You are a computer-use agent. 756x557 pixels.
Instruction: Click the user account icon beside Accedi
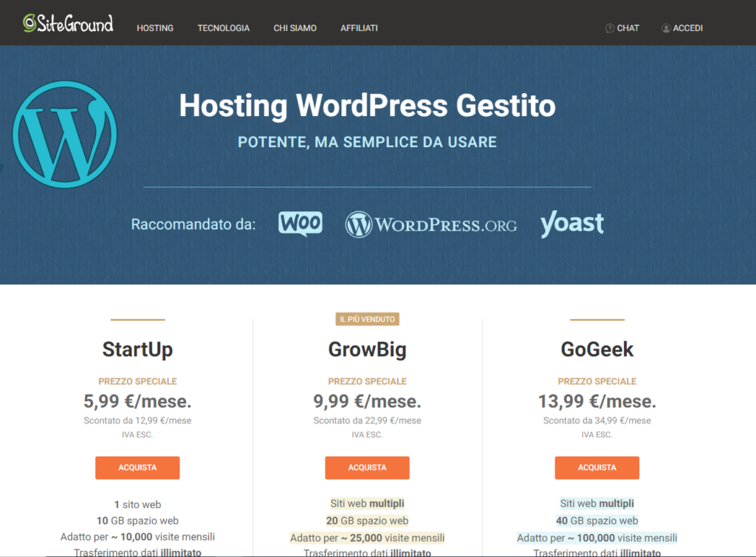pyautogui.click(x=666, y=28)
